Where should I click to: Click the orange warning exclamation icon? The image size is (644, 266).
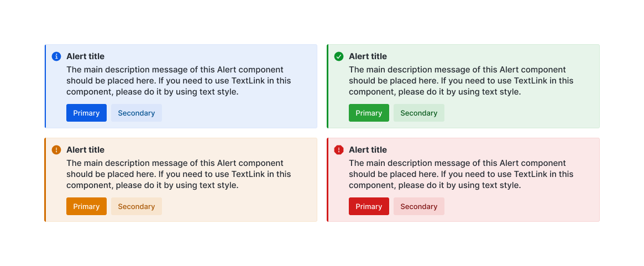coord(56,150)
